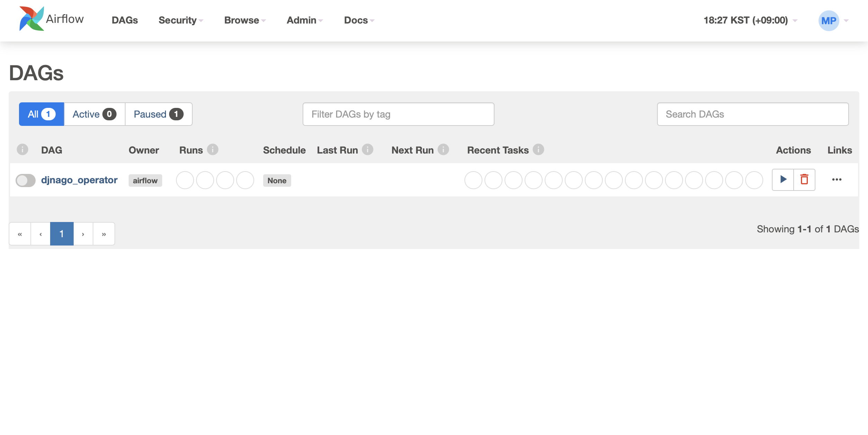Trigger the djnago_operator DAG with the play icon
The width and height of the screenshot is (868, 435).
(783, 179)
